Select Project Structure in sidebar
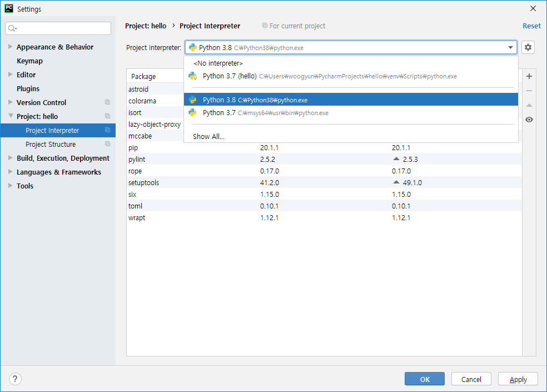The image size is (547, 392). 58,144
